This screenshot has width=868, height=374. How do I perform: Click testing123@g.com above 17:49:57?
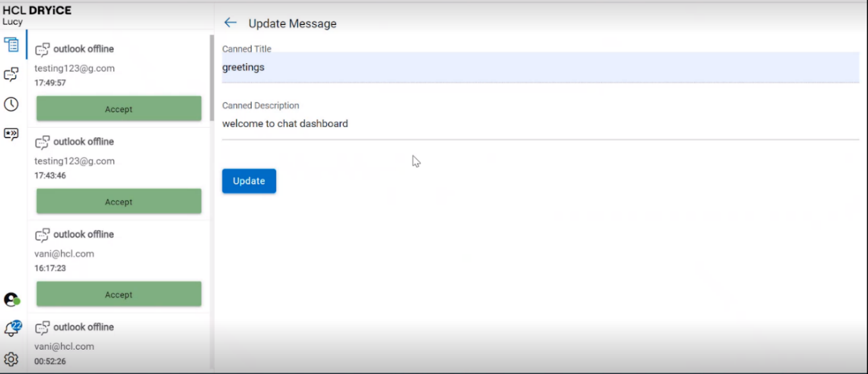click(74, 68)
